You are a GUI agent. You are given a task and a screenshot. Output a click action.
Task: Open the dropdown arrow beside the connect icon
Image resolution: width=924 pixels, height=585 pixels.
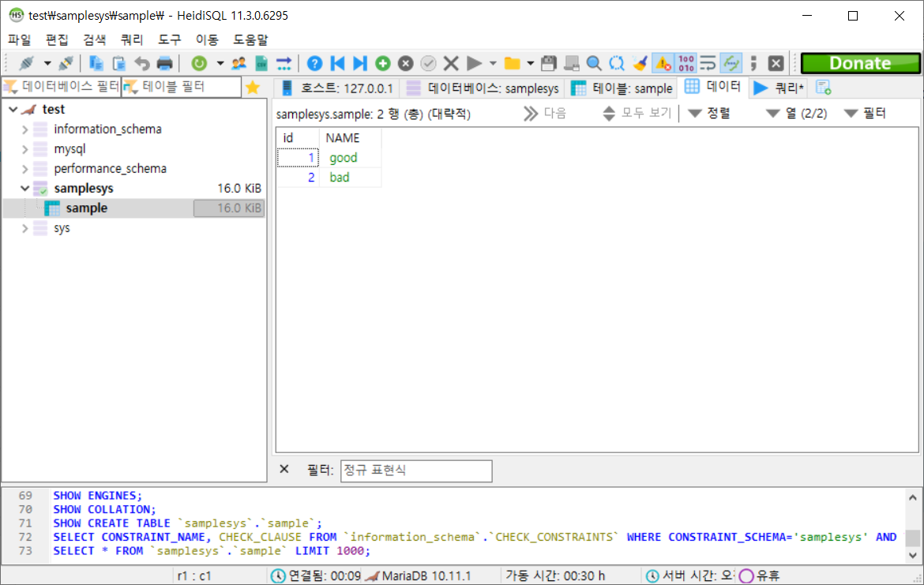pyautogui.click(x=47, y=63)
